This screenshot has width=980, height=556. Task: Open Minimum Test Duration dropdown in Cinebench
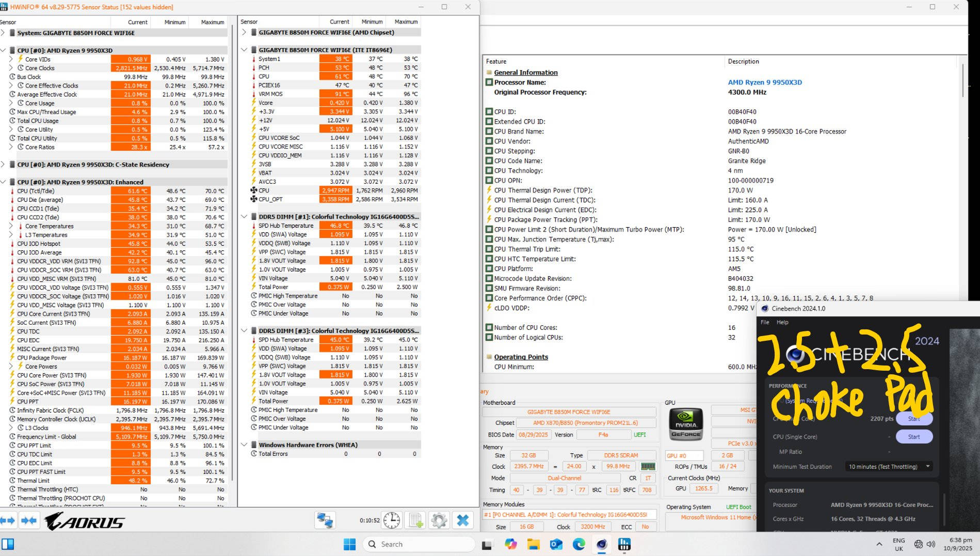point(889,466)
